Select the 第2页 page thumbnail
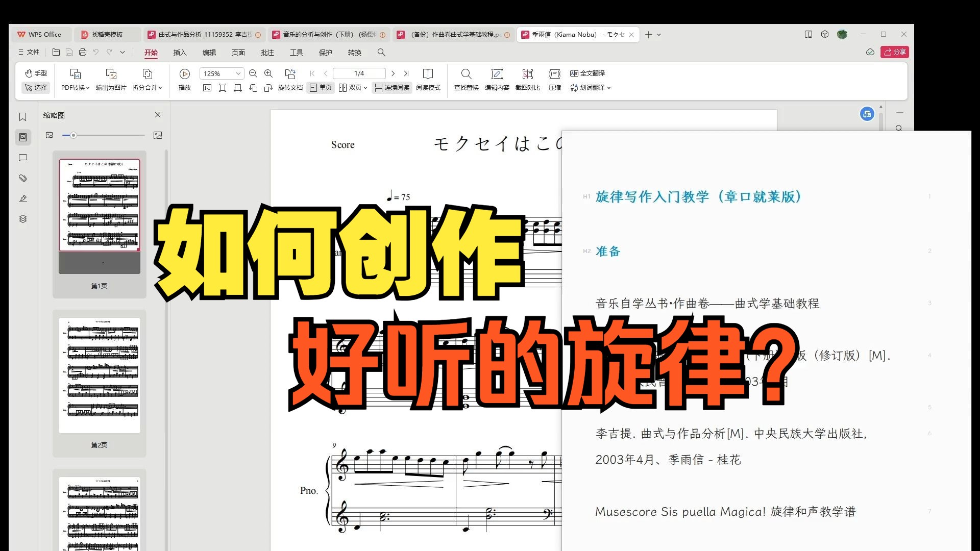 point(100,376)
